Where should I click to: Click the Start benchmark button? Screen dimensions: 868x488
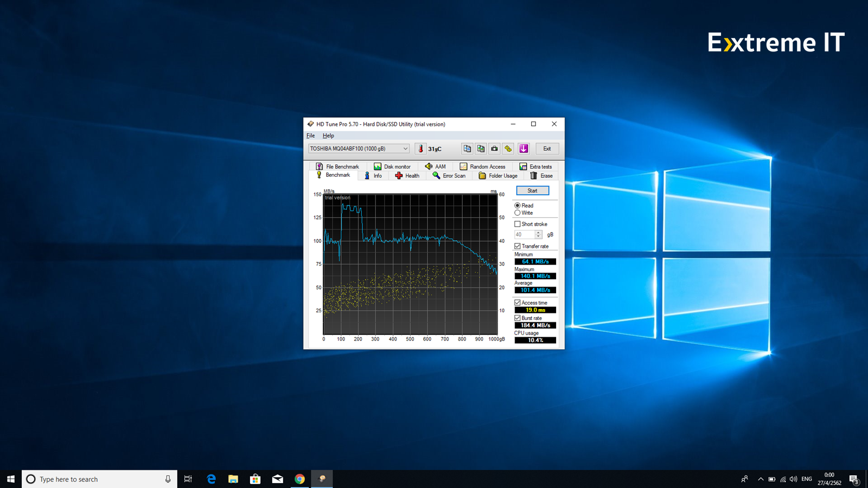pos(532,190)
